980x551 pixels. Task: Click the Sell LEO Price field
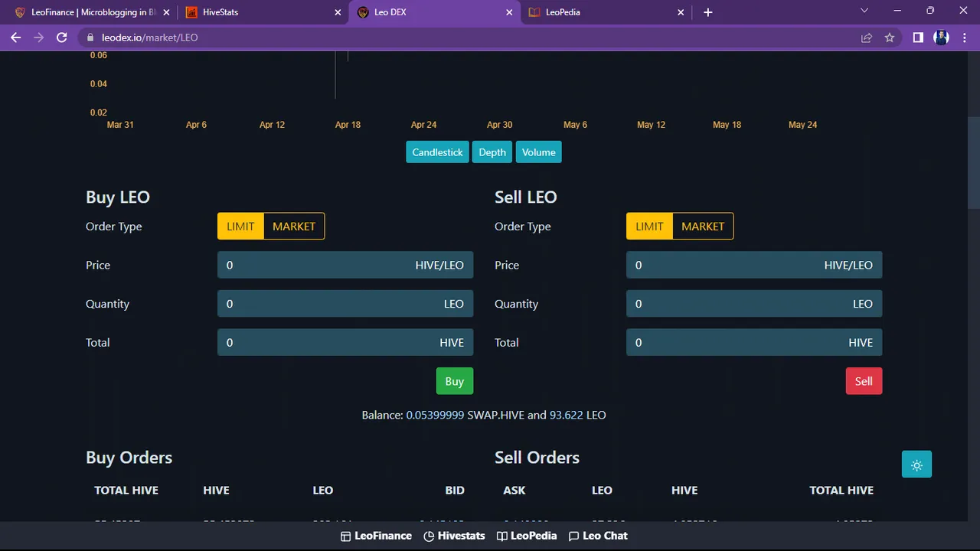pos(754,265)
